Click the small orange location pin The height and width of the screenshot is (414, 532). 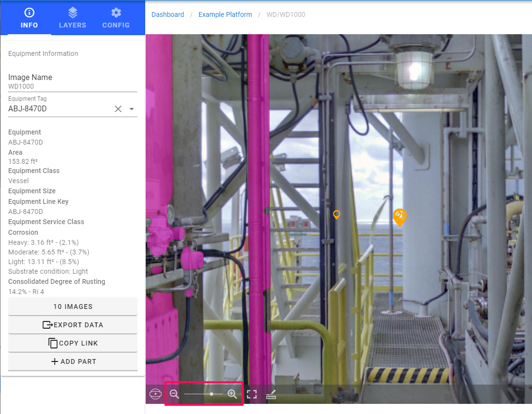pyautogui.click(x=337, y=214)
